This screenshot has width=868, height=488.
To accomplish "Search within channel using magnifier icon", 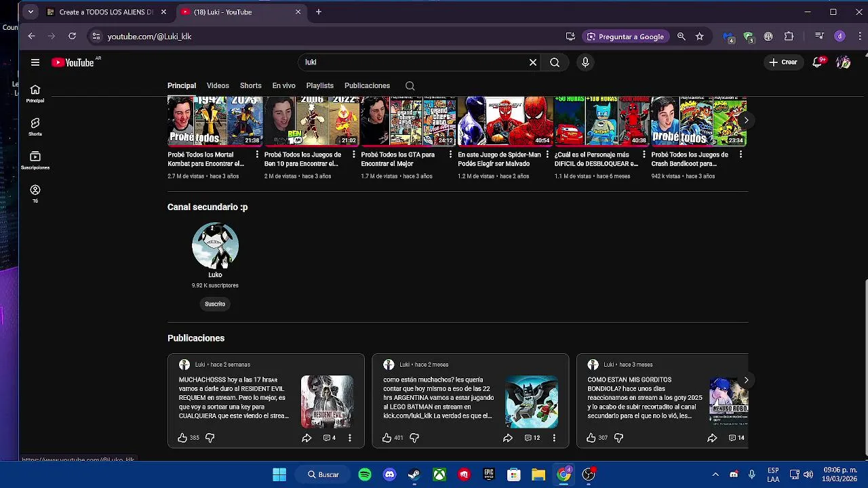I will [x=410, y=85].
